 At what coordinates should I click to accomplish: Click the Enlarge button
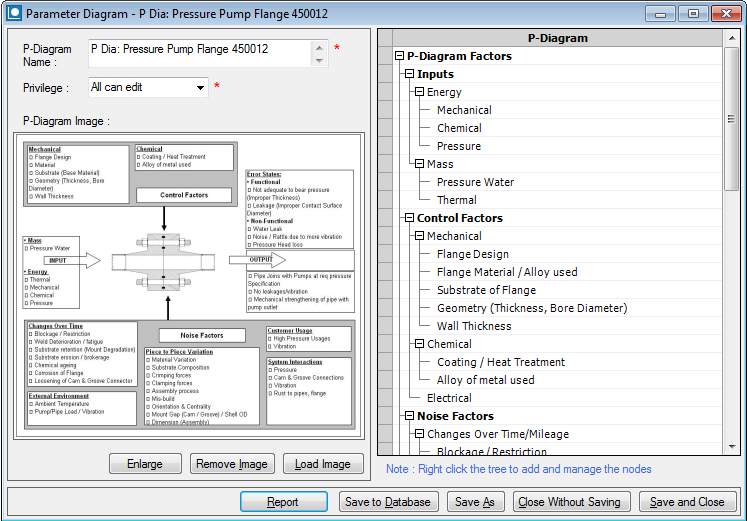click(x=145, y=464)
